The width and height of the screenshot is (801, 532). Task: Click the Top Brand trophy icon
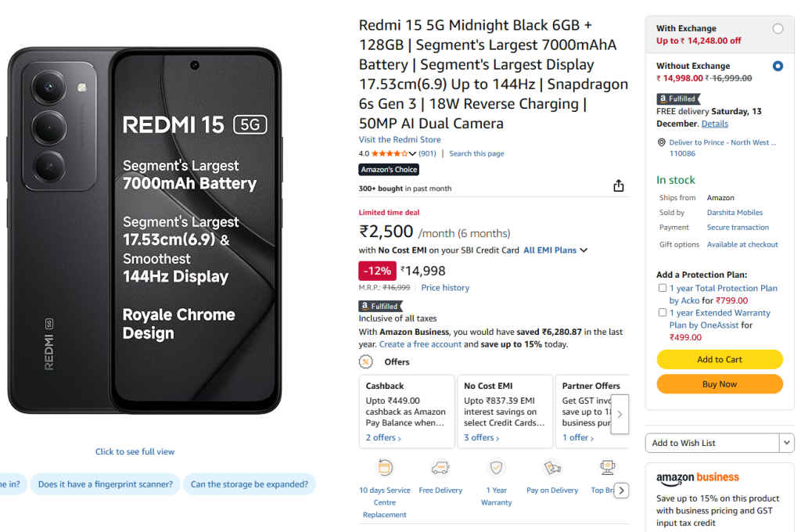(607, 467)
